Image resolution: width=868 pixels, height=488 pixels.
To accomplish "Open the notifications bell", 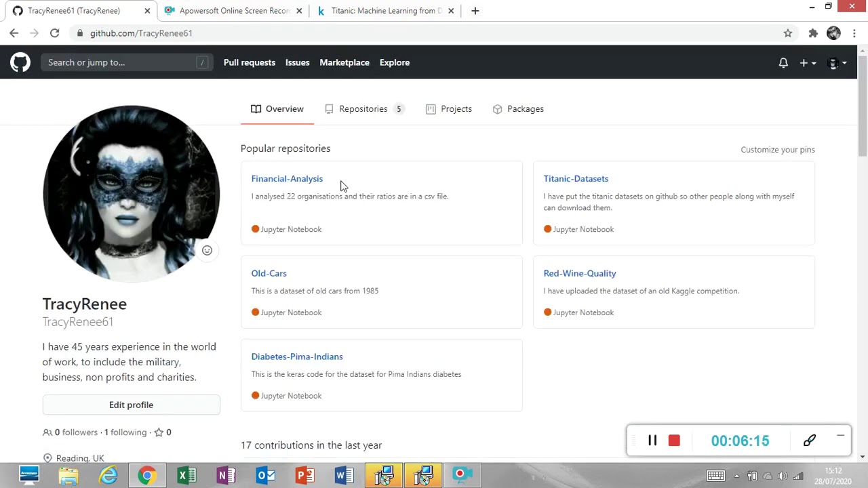I will point(783,62).
